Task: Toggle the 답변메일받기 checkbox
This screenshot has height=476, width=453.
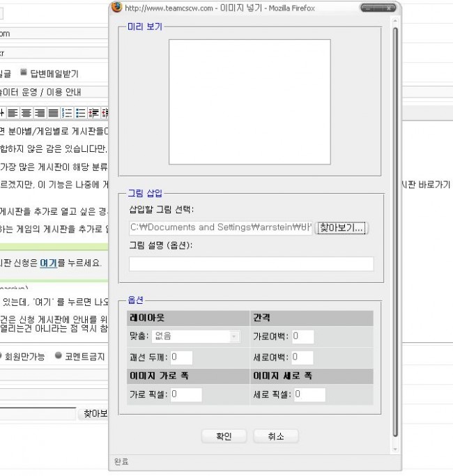Action: coord(24,72)
